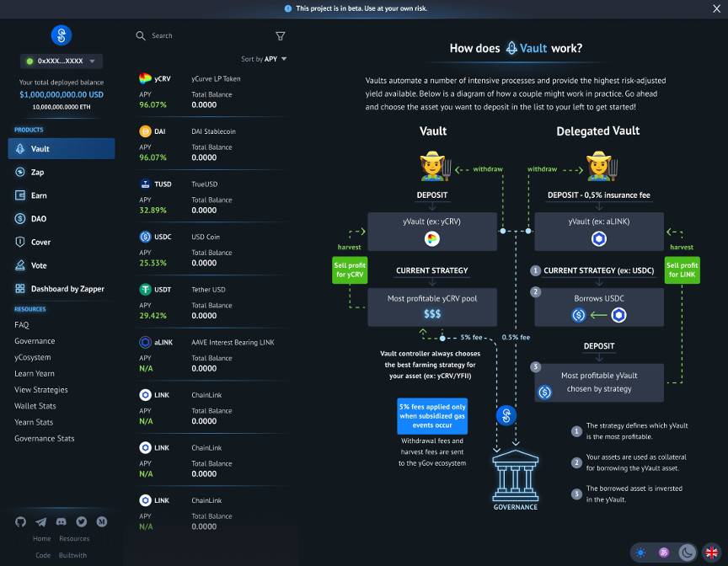Image resolution: width=728 pixels, height=566 pixels.
Task: Click the filter funnel icon
Action: click(281, 36)
